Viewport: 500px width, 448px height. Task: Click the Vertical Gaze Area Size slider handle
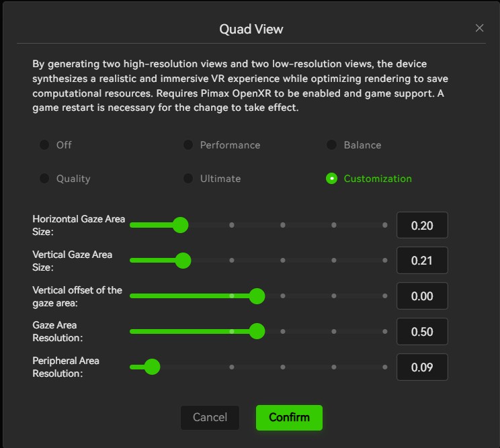[x=183, y=261]
